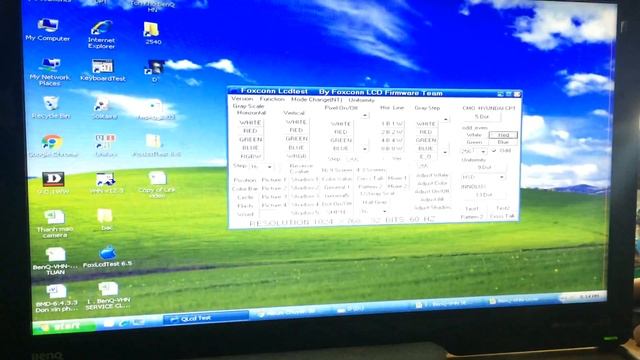Click BLUE under Gray Step
640x360 pixels.
pyautogui.click(x=426, y=149)
